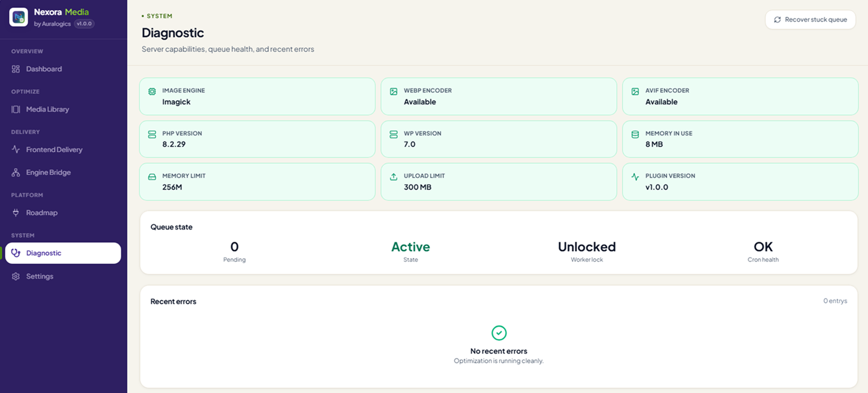Click the 'Queue state' heading
The height and width of the screenshot is (393, 868).
[171, 227]
